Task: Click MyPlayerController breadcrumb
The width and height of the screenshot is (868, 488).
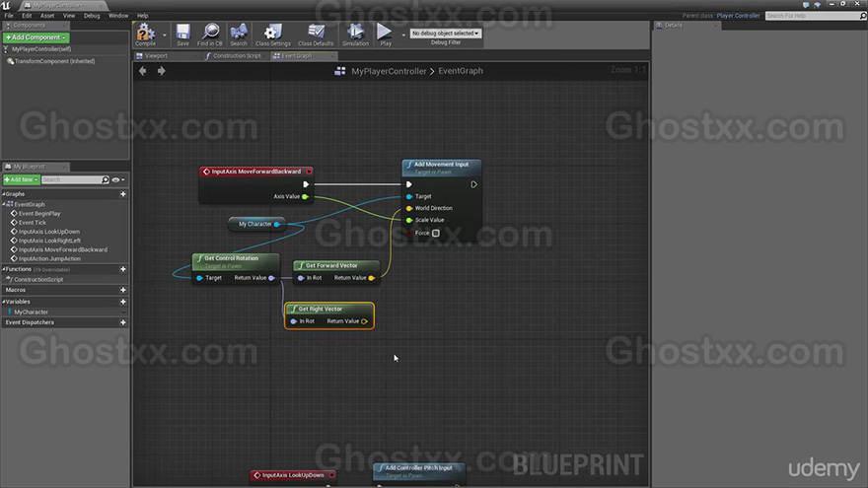Action: tap(389, 71)
